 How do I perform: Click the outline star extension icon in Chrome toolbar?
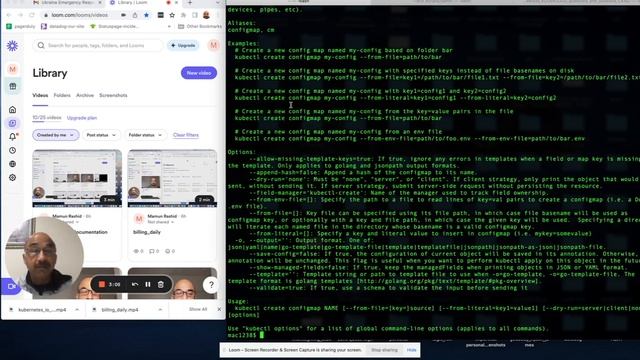[x=172, y=15]
